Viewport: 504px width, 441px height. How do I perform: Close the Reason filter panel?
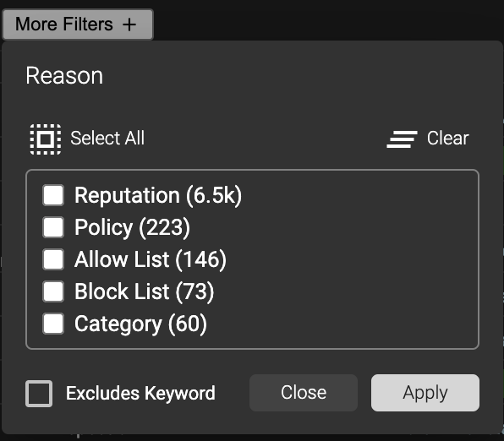pyautogui.click(x=304, y=393)
